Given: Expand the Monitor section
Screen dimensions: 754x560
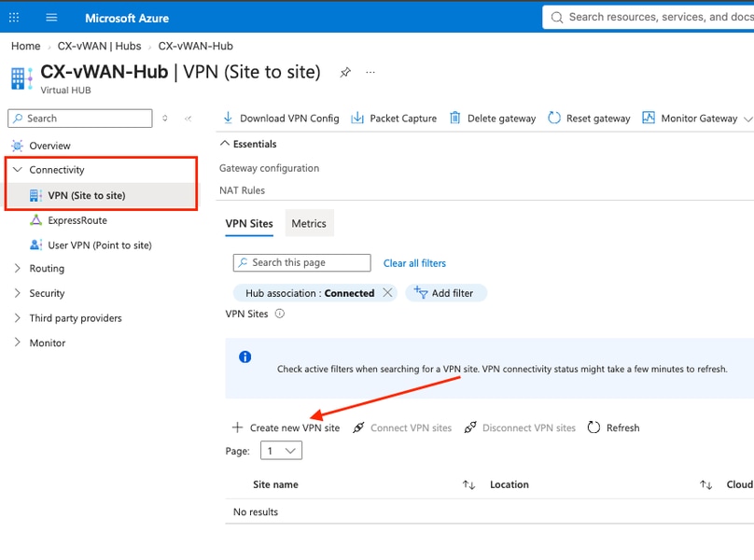Looking at the screenshot, I should pos(47,343).
